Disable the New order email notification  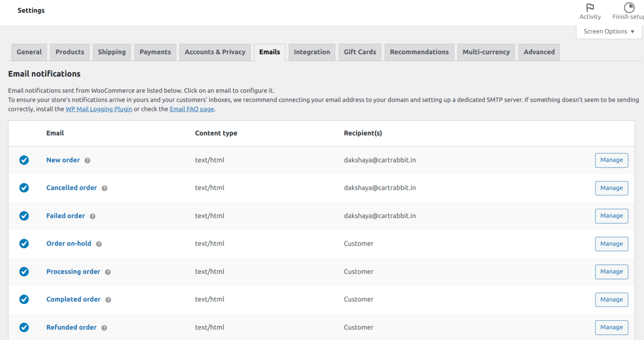click(24, 160)
